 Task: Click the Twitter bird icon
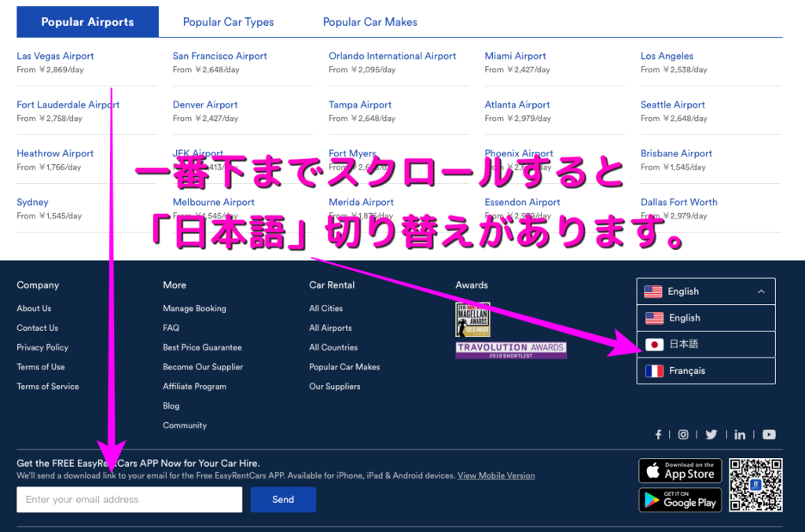point(711,435)
